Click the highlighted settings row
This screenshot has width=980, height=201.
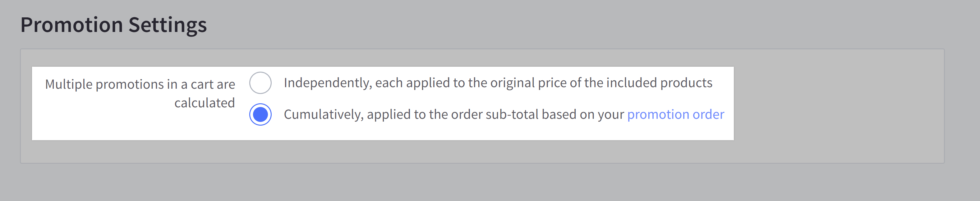(x=380, y=103)
